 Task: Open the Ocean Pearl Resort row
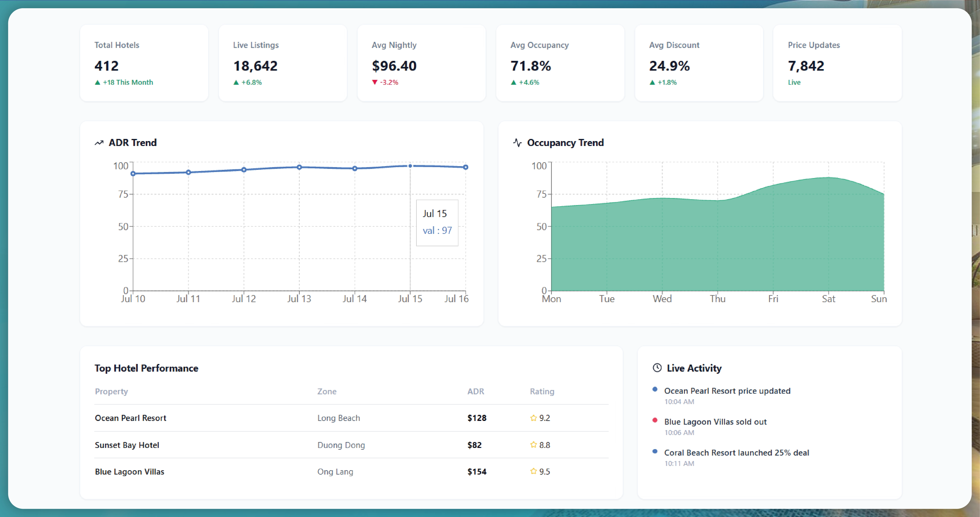pos(352,418)
